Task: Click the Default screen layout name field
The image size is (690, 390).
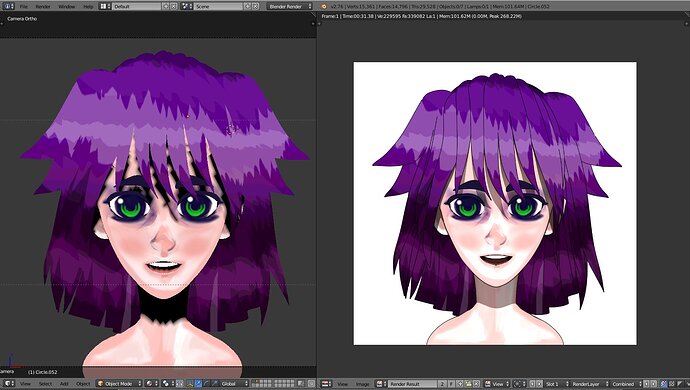Action: (137, 7)
